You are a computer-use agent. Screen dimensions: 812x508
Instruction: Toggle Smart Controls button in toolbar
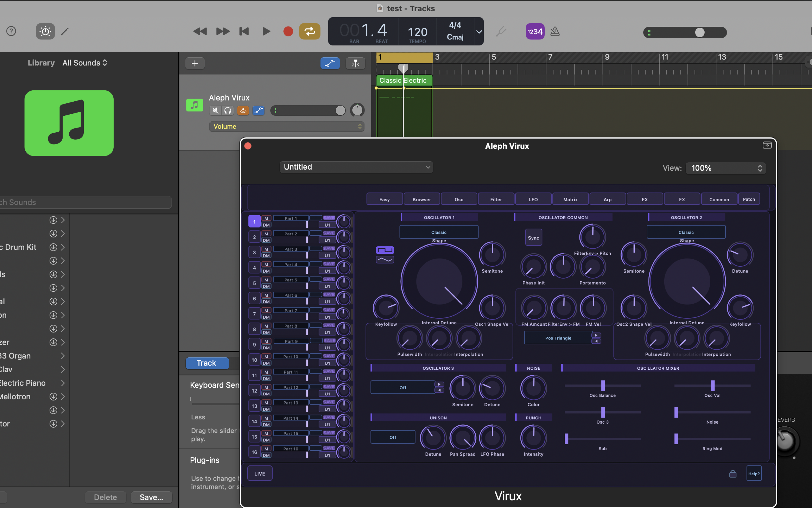click(x=45, y=31)
